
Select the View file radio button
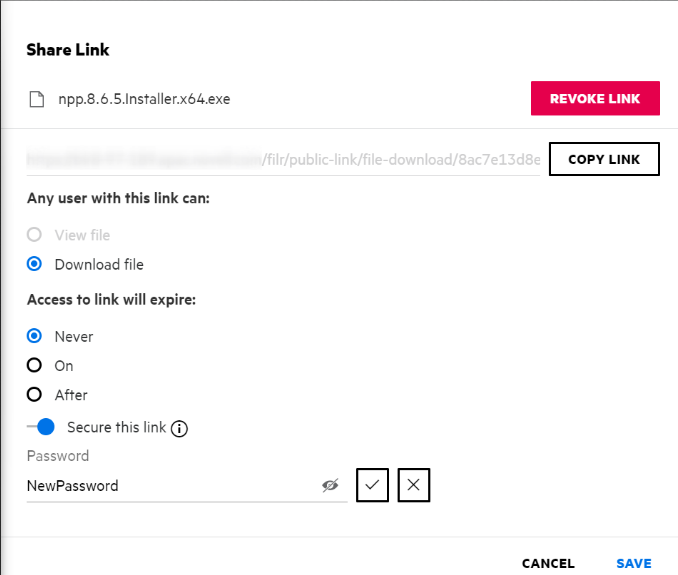pos(35,235)
